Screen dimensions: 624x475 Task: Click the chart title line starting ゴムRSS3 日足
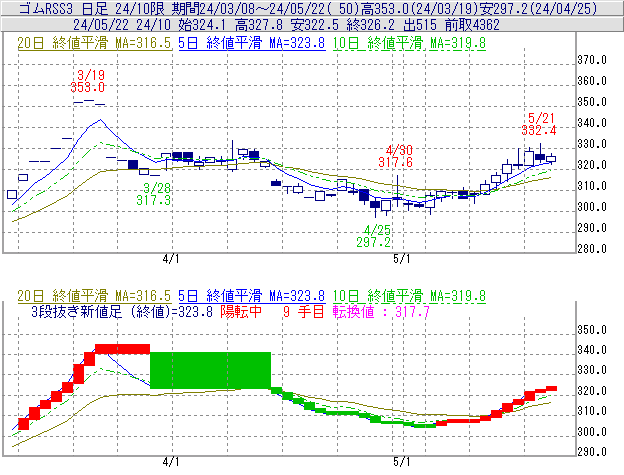[x=308, y=8]
